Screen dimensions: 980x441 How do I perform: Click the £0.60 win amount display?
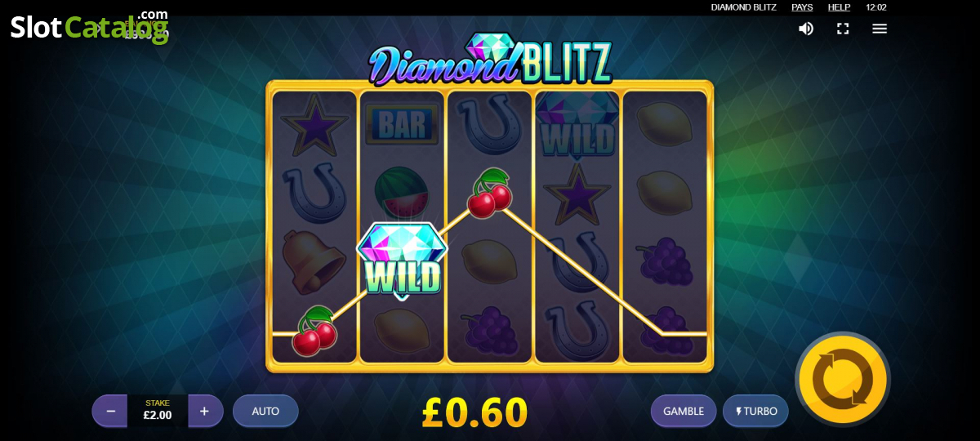click(474, 412)
